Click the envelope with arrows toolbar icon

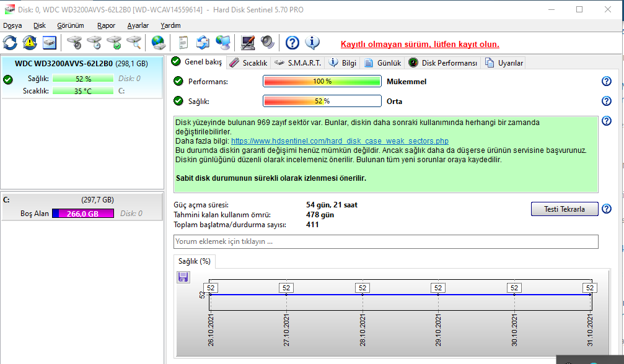[203, 43]
